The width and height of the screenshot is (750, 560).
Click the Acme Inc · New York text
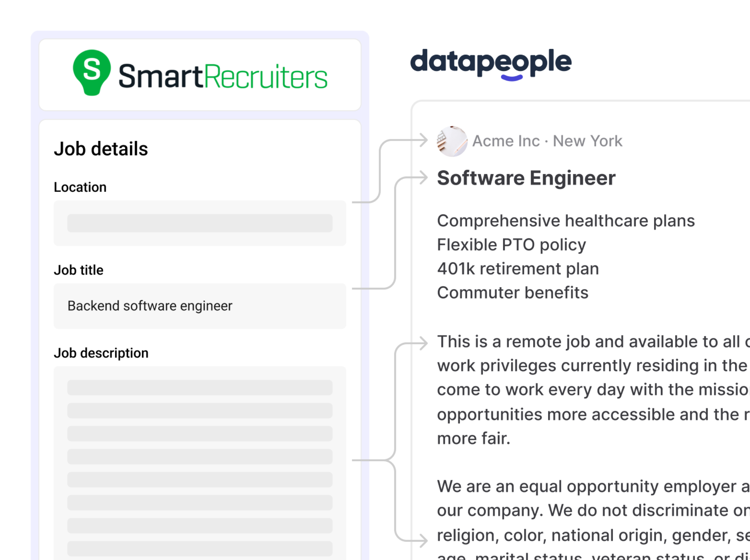(x=547, y=141)
